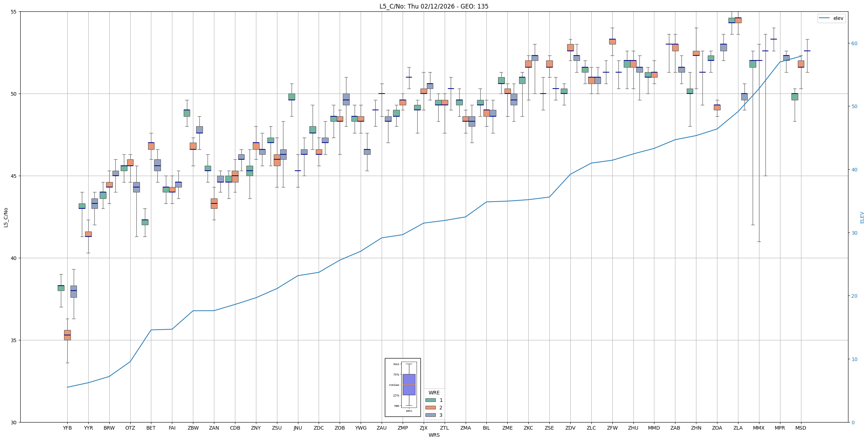Click the orange WRE 2 legend swatch
Viewport: 868px width, 441px height.
point(430,408)
